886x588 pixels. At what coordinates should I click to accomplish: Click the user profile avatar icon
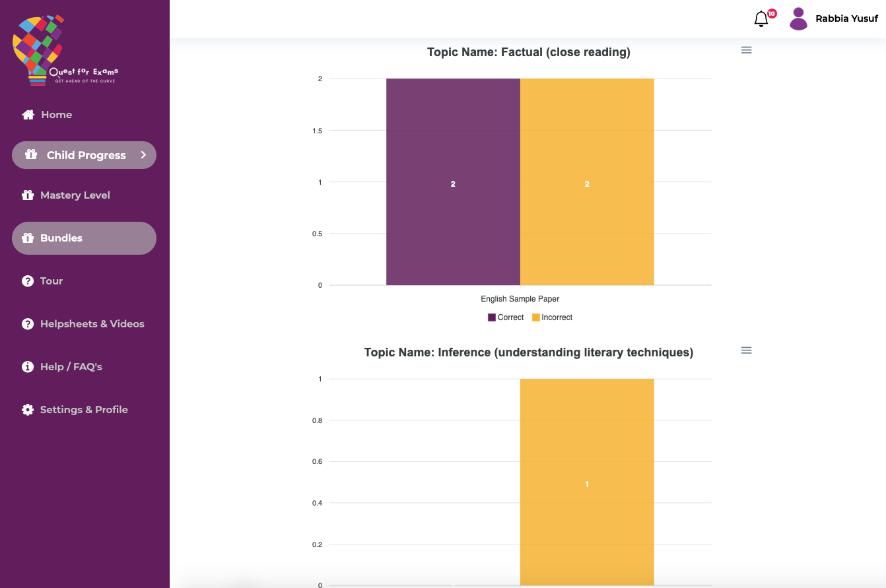[798, 19]
